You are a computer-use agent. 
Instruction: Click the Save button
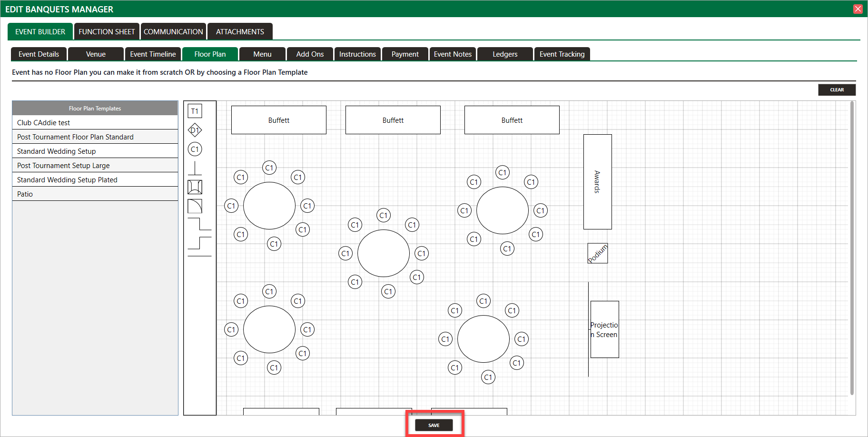coord(434,425)
